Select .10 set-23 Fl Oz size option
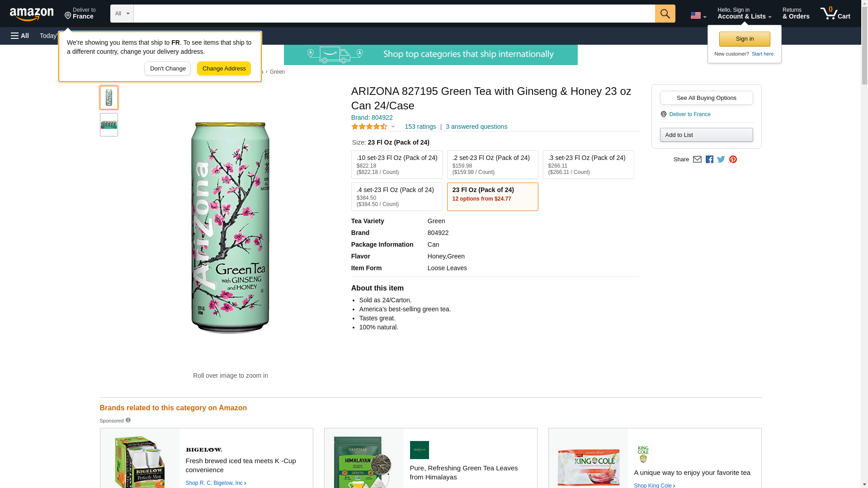The image size is (868, 488). [397, 164]
